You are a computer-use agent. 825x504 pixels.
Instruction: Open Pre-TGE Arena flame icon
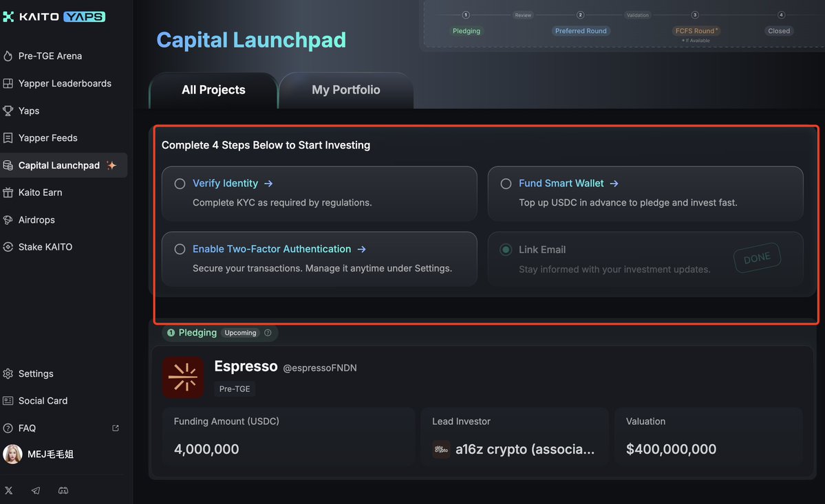8,56
